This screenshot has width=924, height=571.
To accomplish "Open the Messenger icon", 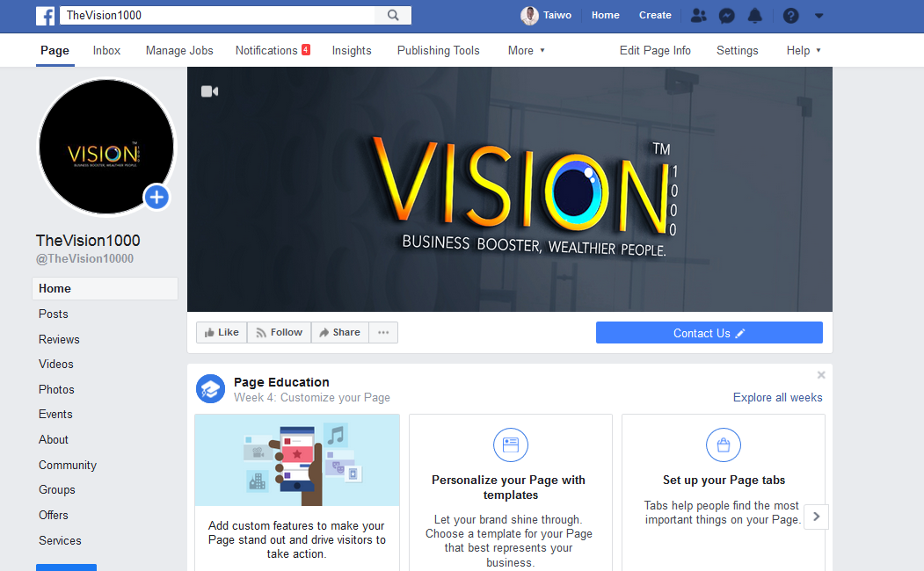I will [x=726, y=15].
